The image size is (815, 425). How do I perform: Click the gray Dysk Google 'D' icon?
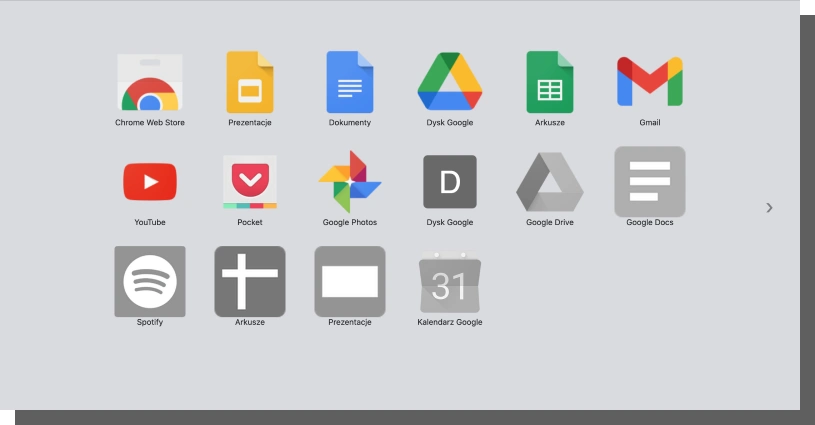[x=450, y=182]
